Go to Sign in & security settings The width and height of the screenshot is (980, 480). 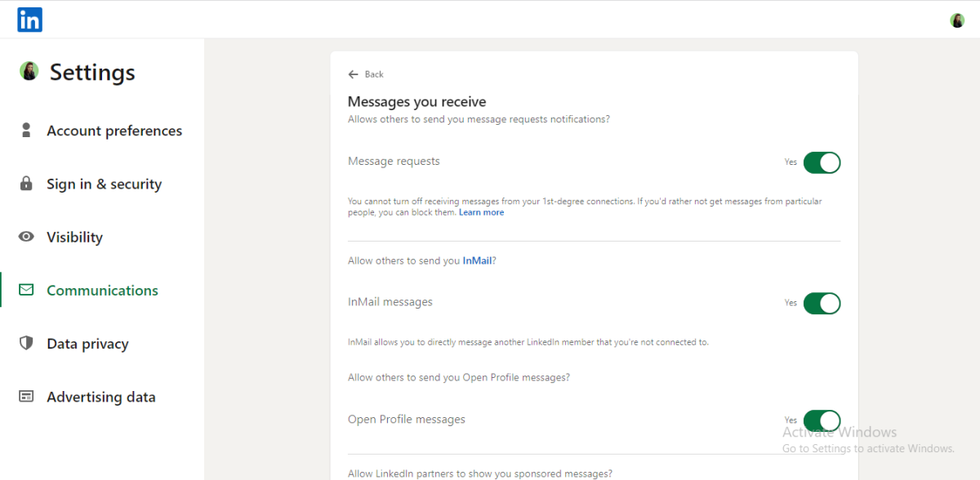104,184
